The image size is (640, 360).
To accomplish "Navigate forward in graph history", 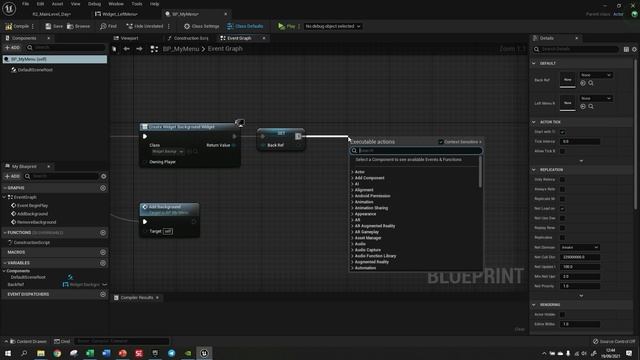I will pos(139,49).
